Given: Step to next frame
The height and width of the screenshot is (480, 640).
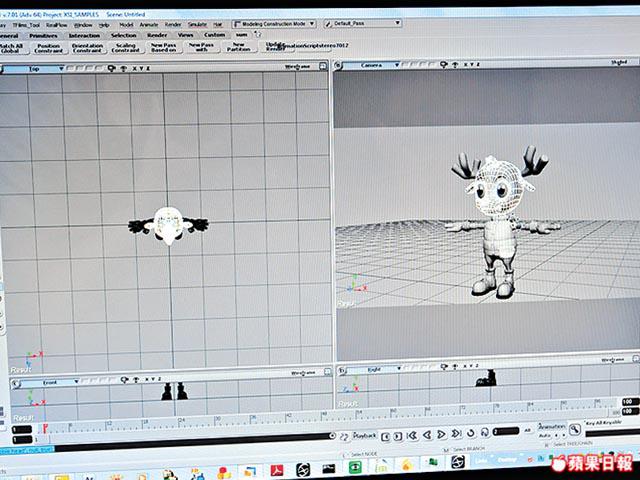Looking at the screenshot, I should pyautogui.click(x=398, y=437).
